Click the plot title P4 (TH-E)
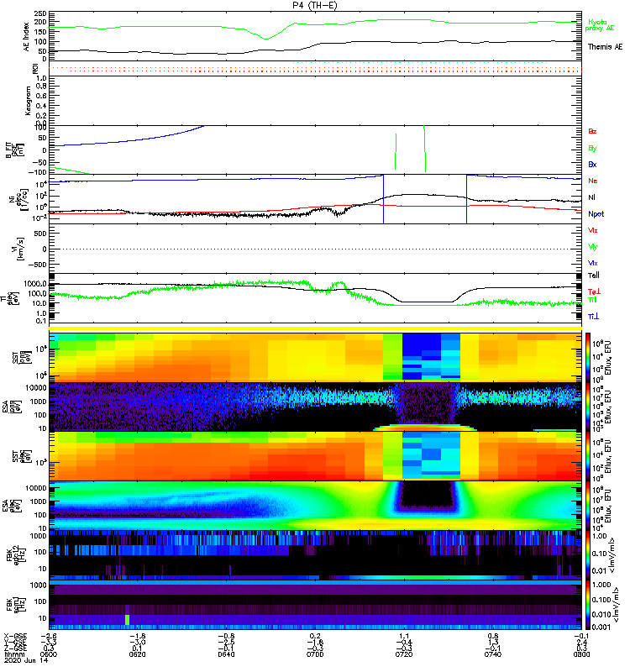Screen dimensions: 630x672 tap(315, 5)
